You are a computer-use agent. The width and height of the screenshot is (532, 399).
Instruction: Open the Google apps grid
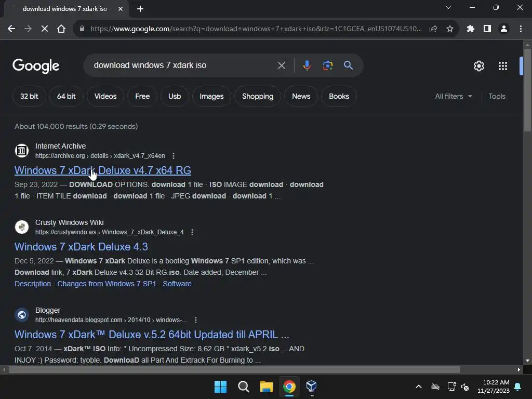[503, 66]
